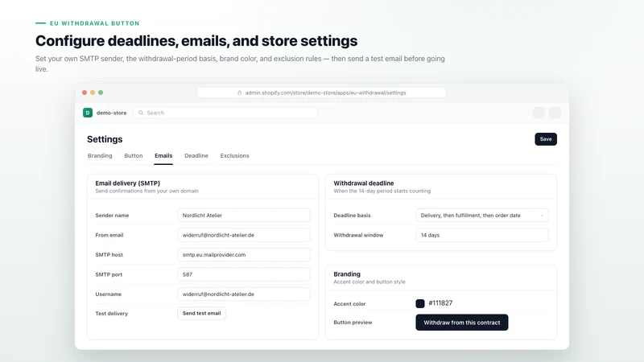Screen dimensions: 644x362
Task: Click the Accent color label
Action: 349,304
